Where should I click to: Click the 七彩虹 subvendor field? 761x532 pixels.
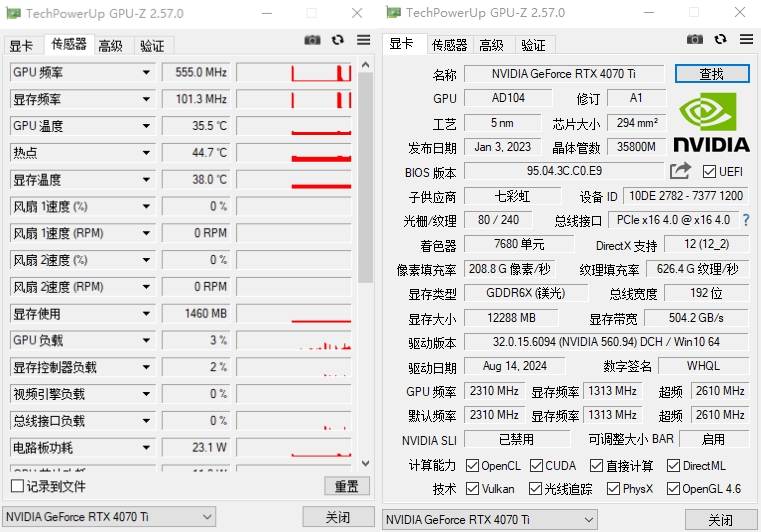513,196
